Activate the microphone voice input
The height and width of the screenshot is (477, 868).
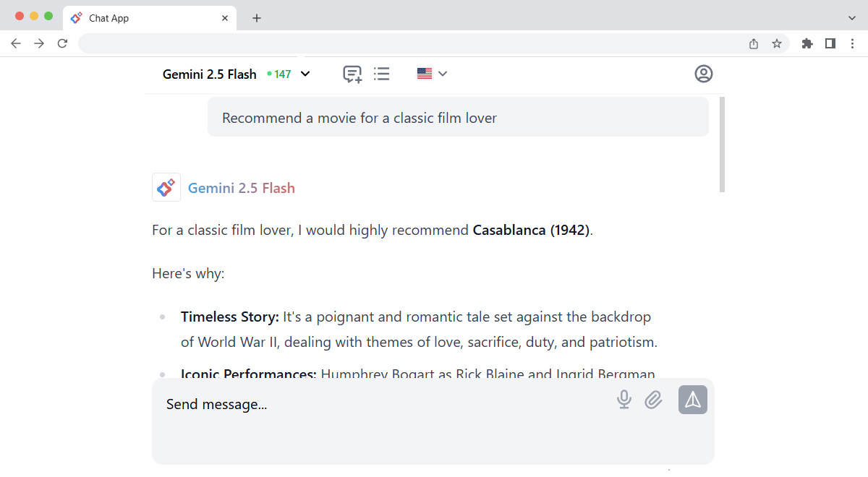[624, 399]
